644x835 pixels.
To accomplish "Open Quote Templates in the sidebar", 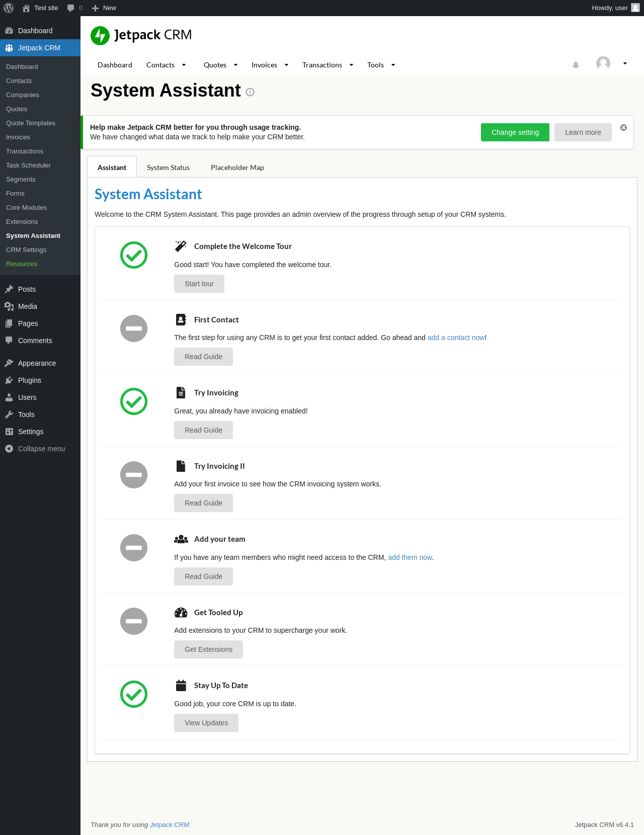I will tap(31, 123).
